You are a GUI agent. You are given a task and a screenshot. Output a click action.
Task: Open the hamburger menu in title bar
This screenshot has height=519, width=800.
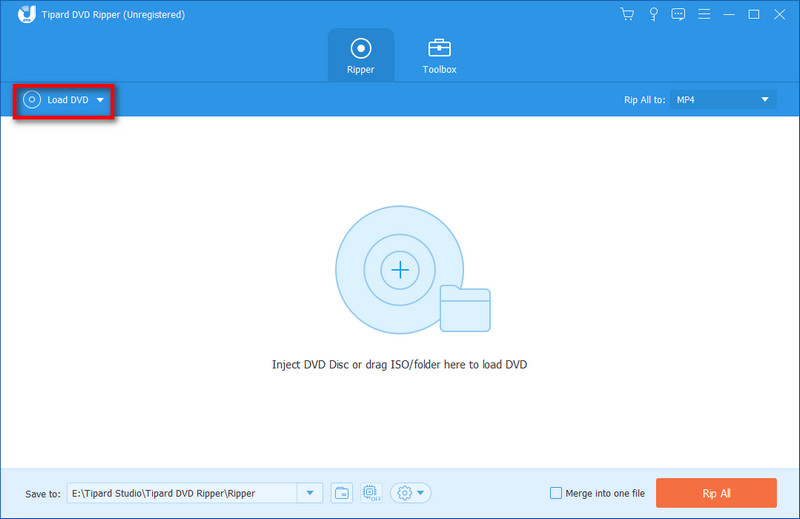pyautogui.click(x=704, y=14)
